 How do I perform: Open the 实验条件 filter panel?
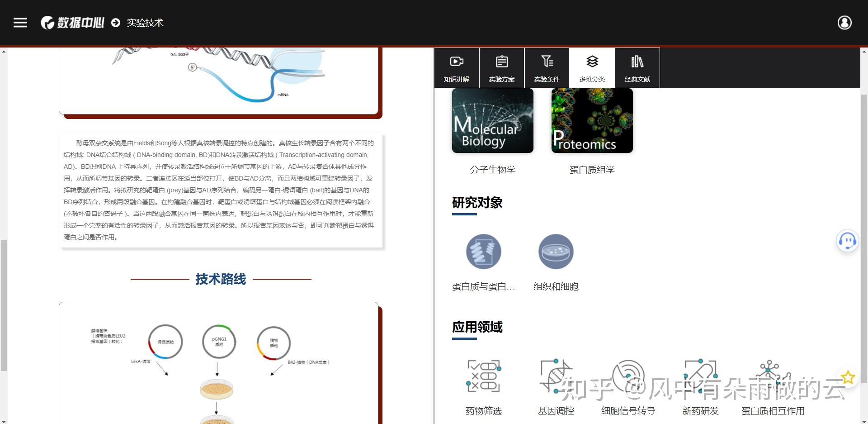pos(546,68)
